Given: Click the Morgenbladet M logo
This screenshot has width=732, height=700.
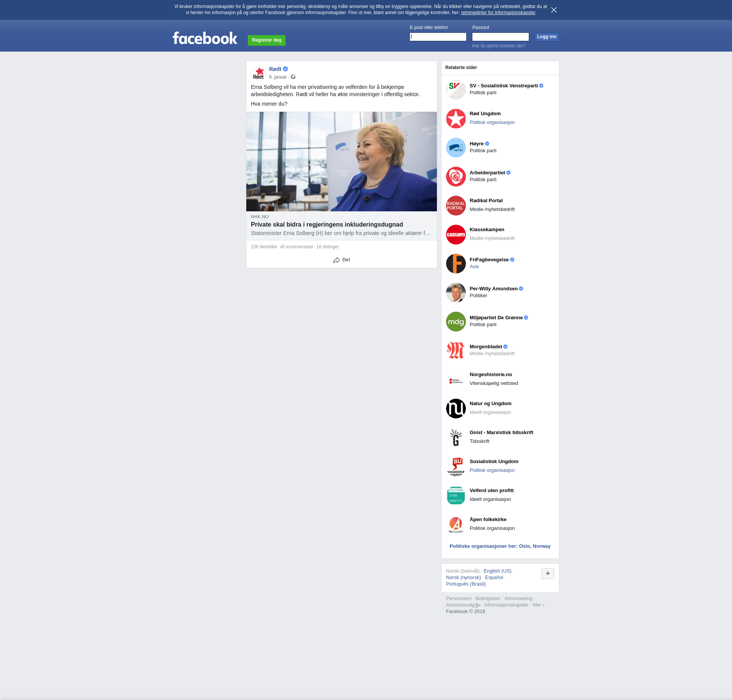Looking at the screenshot, I should click(x=456, y=351).
